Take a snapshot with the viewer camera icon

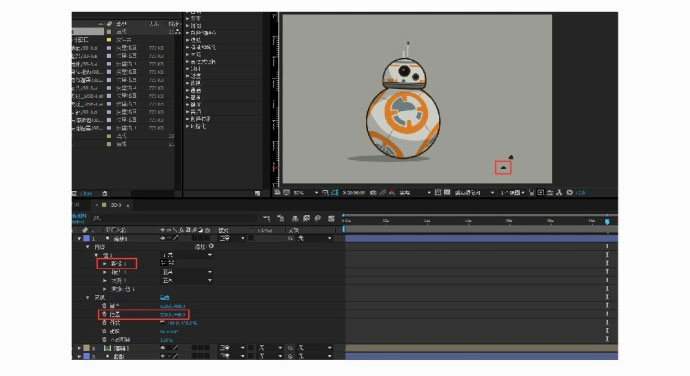[x=373, y=192]
